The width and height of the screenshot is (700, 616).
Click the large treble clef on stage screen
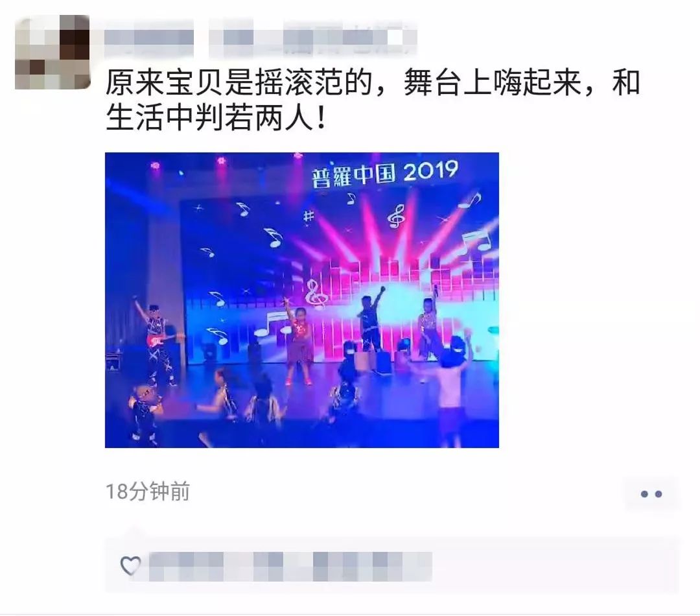click(316, 294)
